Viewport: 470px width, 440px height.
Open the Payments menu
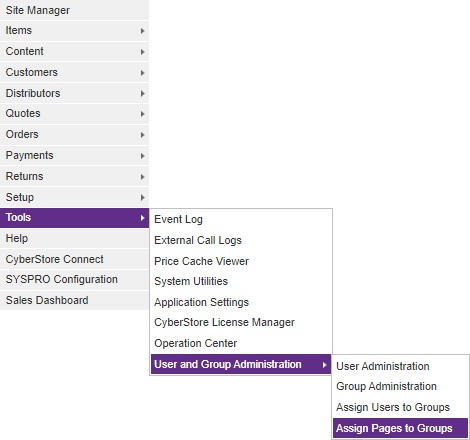(74, 155)
